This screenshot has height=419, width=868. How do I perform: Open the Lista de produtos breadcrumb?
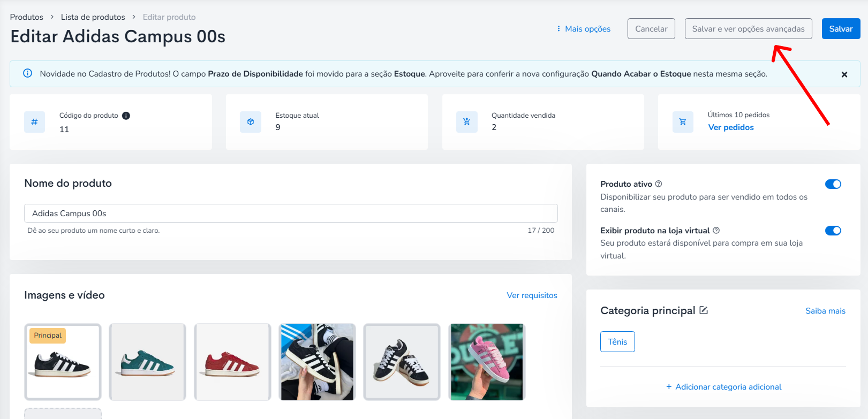(x=93, y=17)
